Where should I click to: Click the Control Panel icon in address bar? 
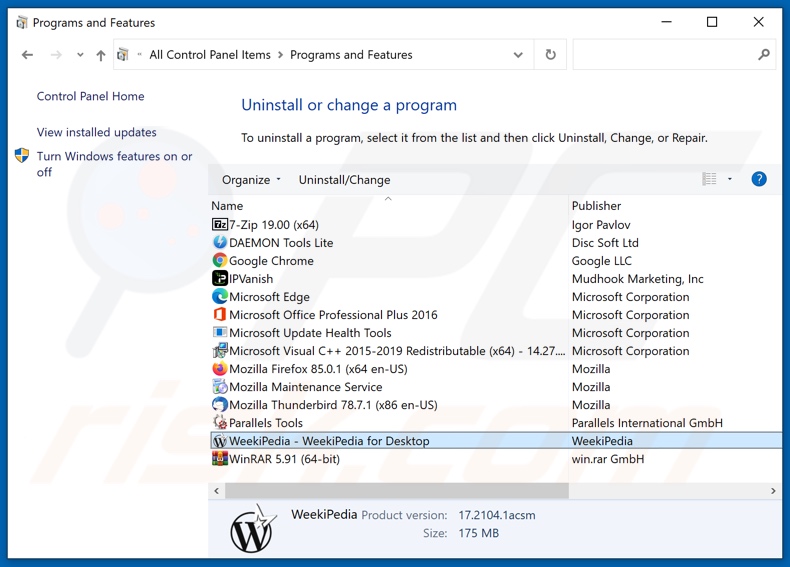[x=122, y=54]
